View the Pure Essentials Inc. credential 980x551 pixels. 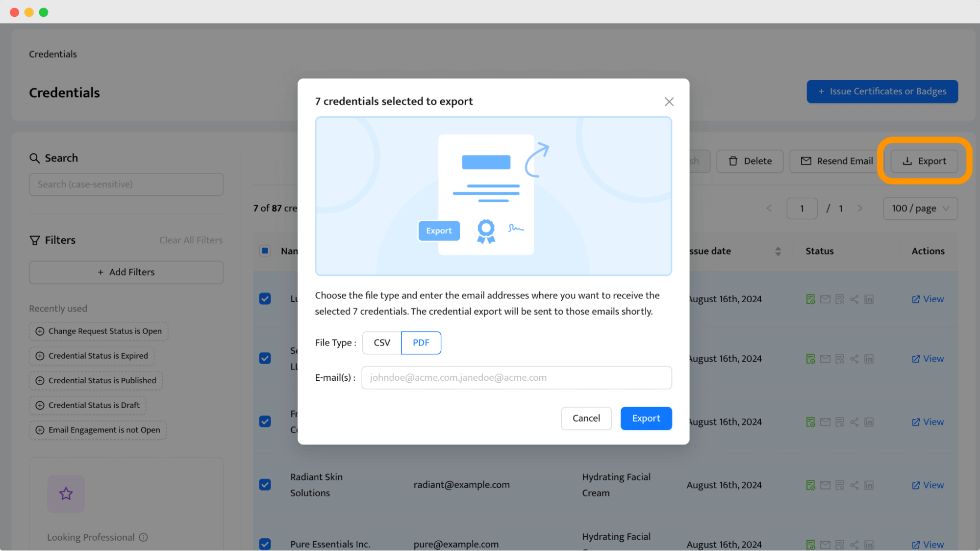coord(928,545)
